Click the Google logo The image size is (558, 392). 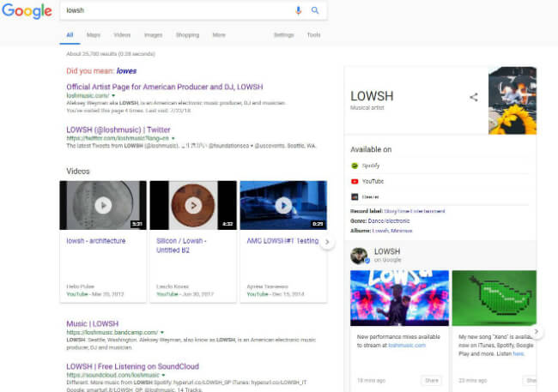click(27, 10)
